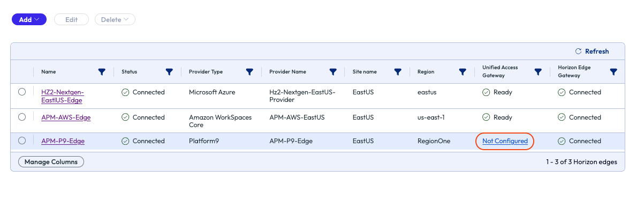This screenshot has width=644, height=199.
Task: Click the Status column header
Action: (x=129, y=72)
